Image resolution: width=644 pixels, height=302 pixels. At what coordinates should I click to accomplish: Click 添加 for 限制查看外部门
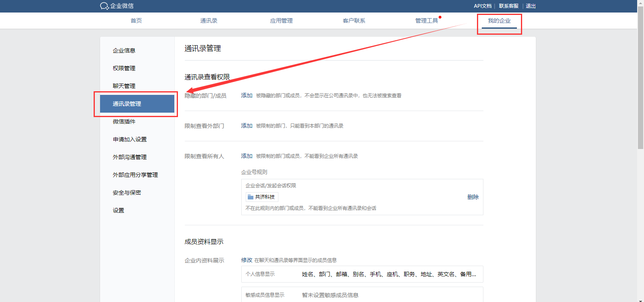(x=247, y=126)
